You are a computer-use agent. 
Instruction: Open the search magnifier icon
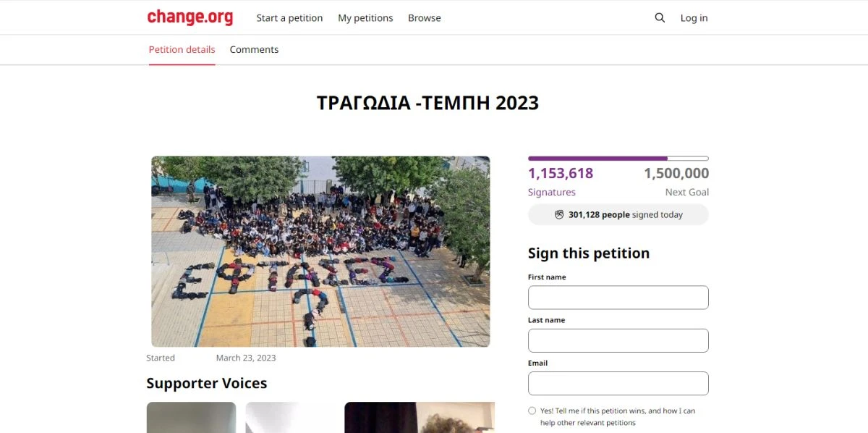[660, 18]
